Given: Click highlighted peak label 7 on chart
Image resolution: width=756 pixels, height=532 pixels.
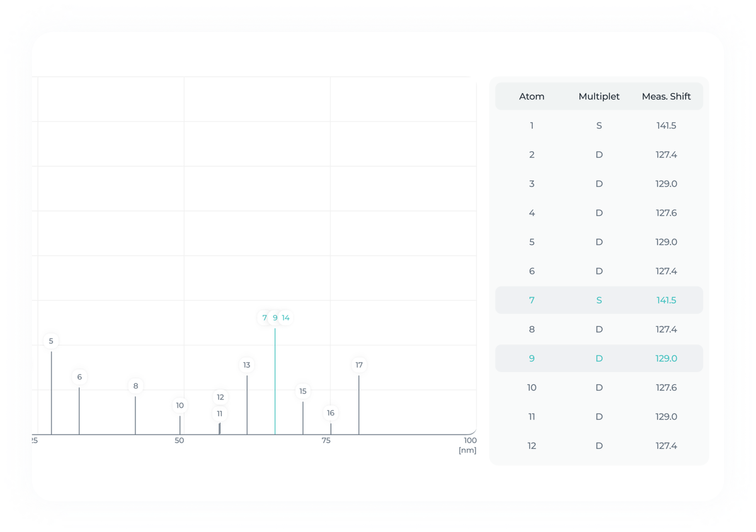Looking at the screenshot, I should pos(265,318).
